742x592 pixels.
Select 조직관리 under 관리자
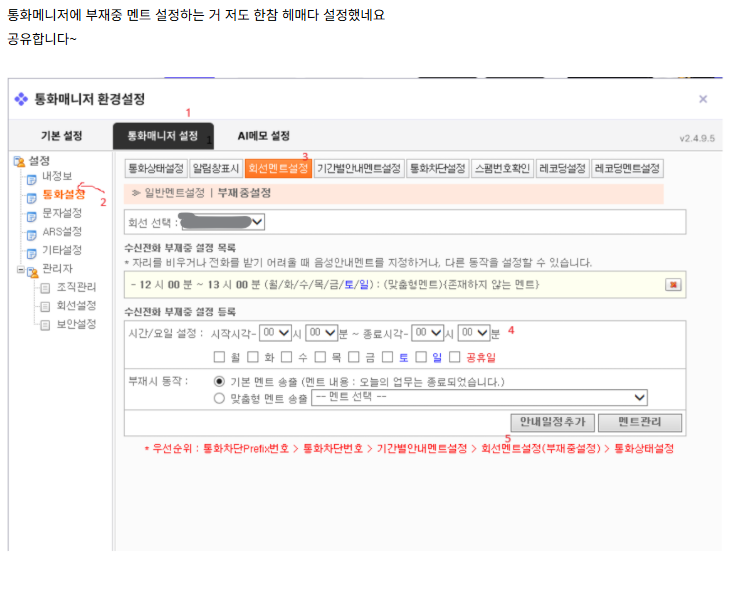76,287
